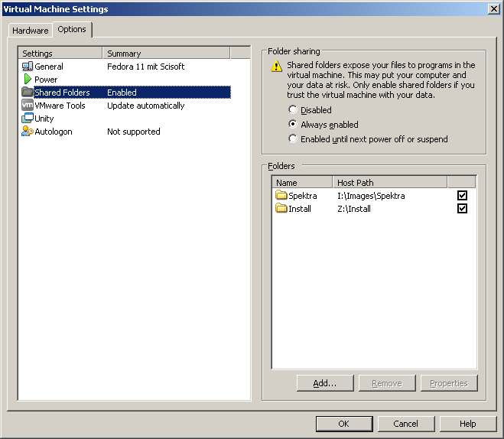This screenshot has height=439, width=504.
Task: Switch to the Hardware tab
Action: click(31, 31)
